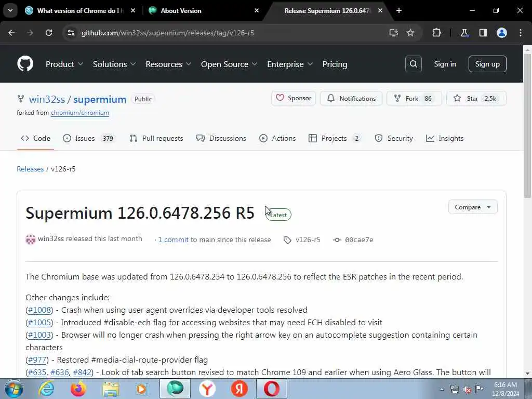Switch to the Code tab
532x399 pixels.
[35, 138]
